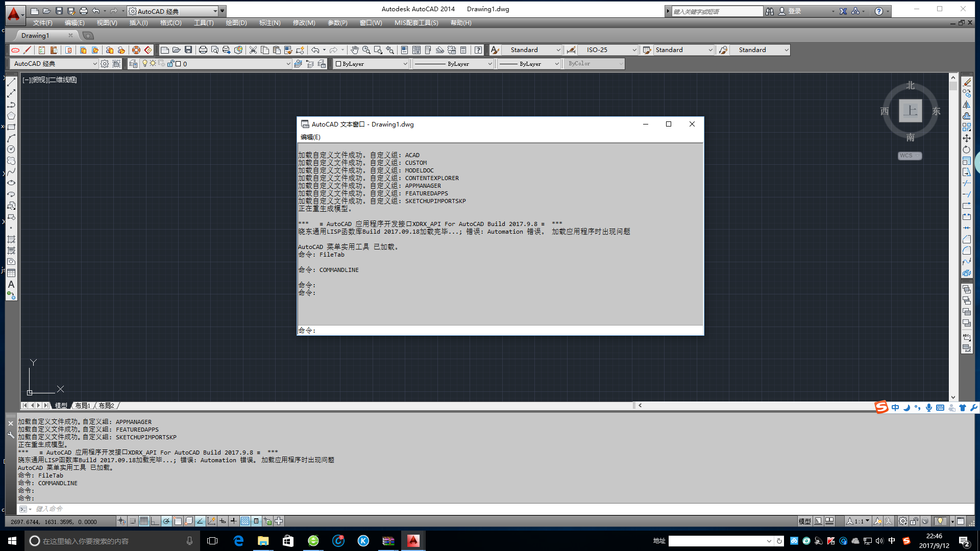This screenshot has height=551, width=980.
Task: Activate the Pan hand tool
Action: (354, 50)
